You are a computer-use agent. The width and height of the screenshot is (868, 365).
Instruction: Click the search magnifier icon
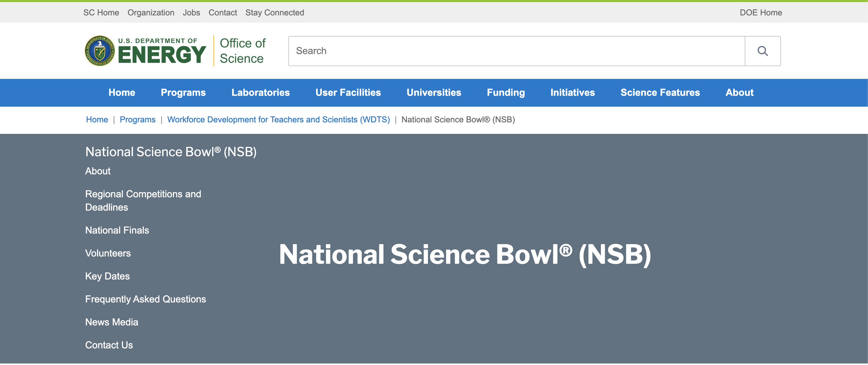pos(763,51)
